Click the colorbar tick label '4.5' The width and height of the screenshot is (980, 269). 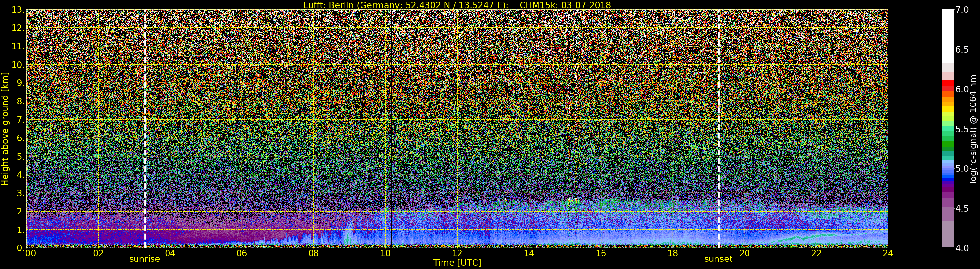click(962, 208)
